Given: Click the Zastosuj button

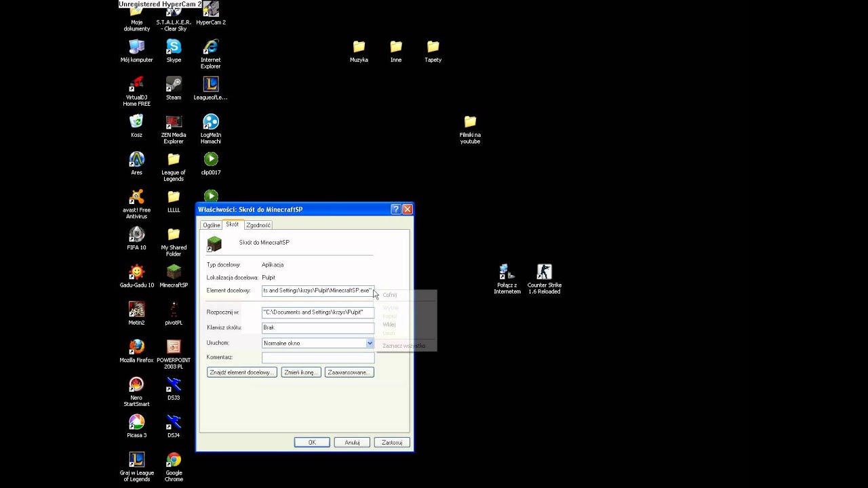Looking at the screenshot, I should pyautogui.click(x=392, y=443).
